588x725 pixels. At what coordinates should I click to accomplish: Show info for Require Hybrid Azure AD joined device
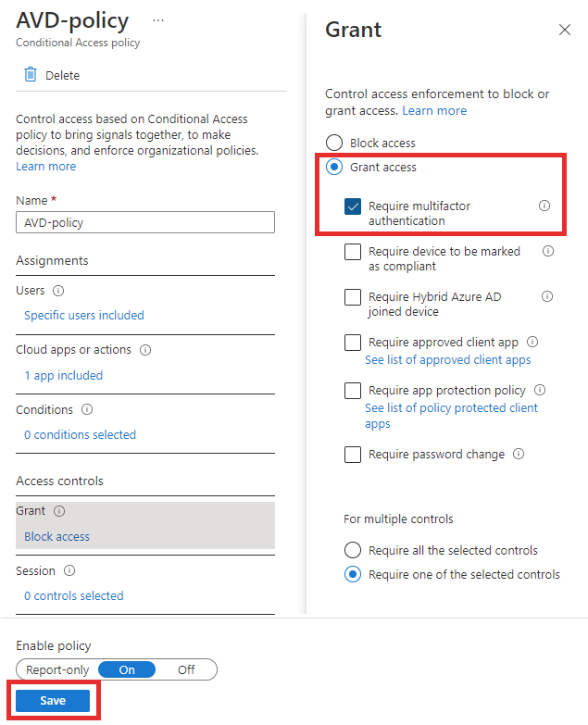click(547, 296)
